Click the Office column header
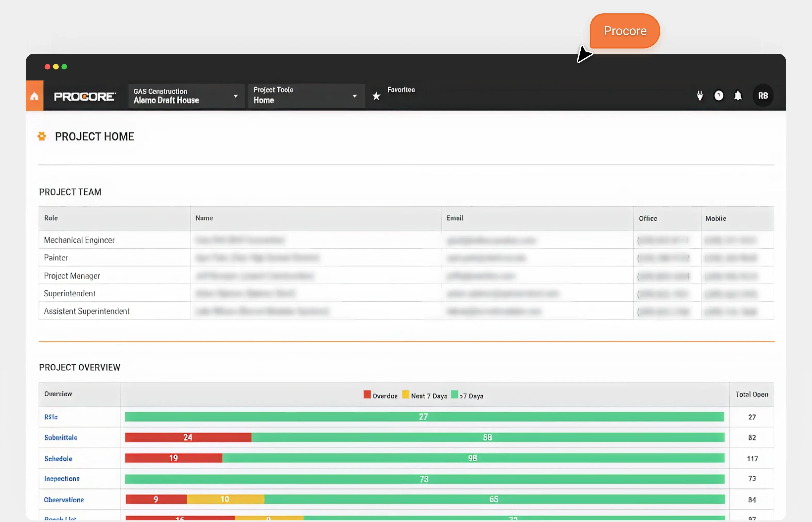Viewport: 812px width, 522px height. point(667,219)
